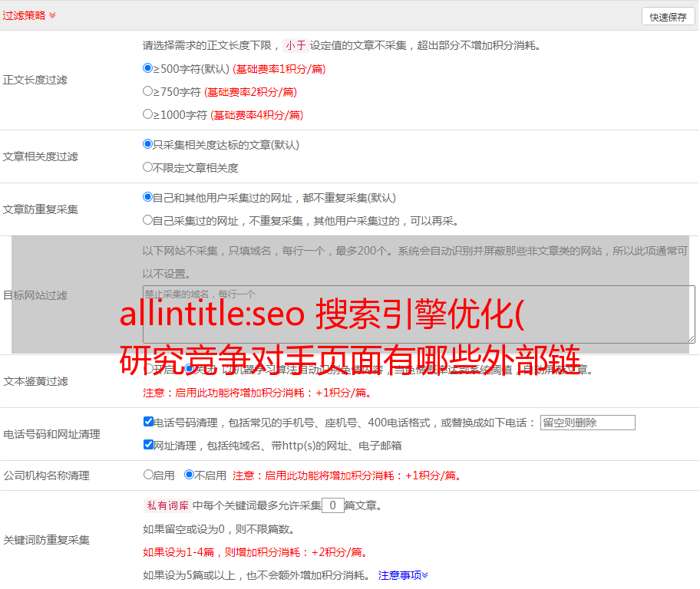Choose the ≥750字符 length option
This screenshot has width=700, height=589.
click(147, 91)
